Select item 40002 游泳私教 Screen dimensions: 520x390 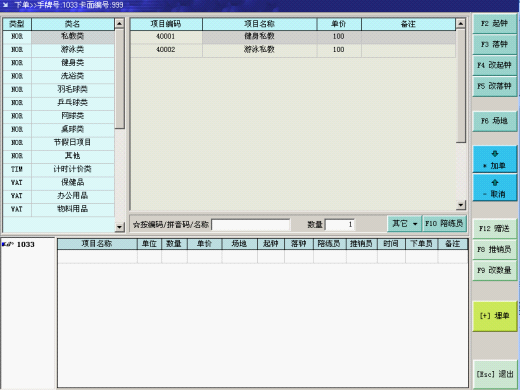click(293, 50)
